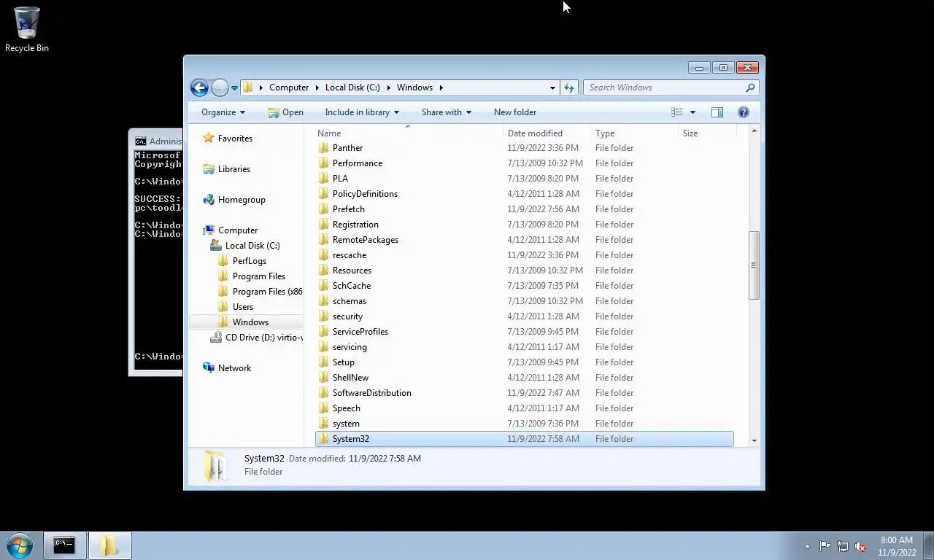Click the muted volume tray icon
Screen dimensions: 934x560
[x=860, y=546]
